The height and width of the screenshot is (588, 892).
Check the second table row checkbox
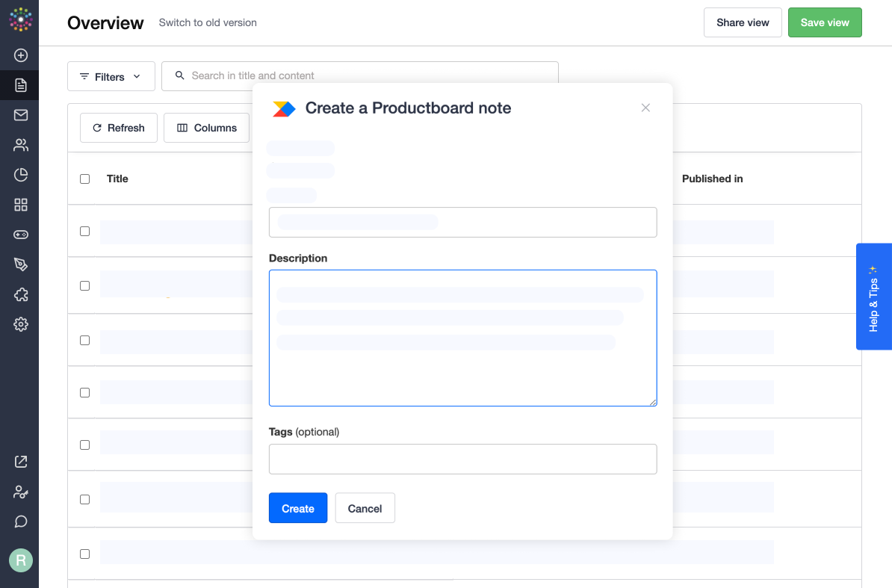[x=84, y=285]
